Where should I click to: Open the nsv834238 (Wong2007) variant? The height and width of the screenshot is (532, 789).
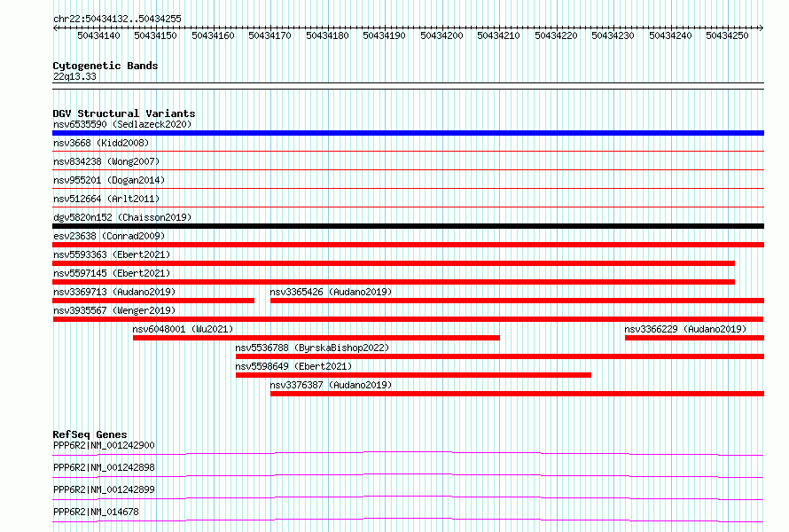(106, 161)
